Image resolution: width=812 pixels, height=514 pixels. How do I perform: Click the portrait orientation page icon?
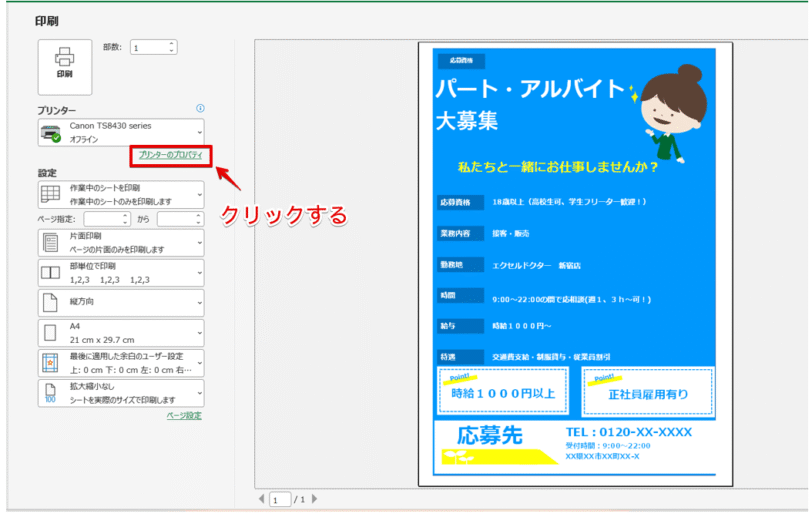coord(50,303)
